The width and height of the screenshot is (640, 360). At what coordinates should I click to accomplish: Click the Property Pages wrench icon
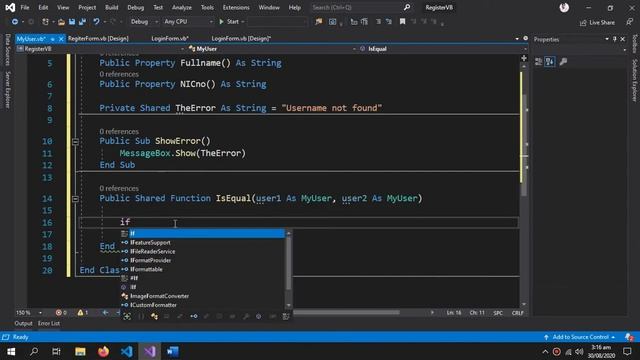click(563, 62)
